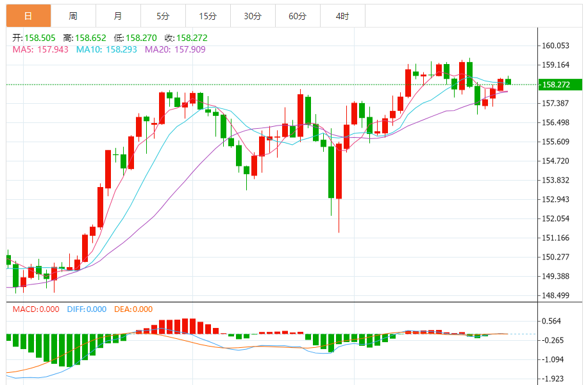The image size is (588, 385).
Task: Click the green 158.272 current price label
Action: pos(560,85)
